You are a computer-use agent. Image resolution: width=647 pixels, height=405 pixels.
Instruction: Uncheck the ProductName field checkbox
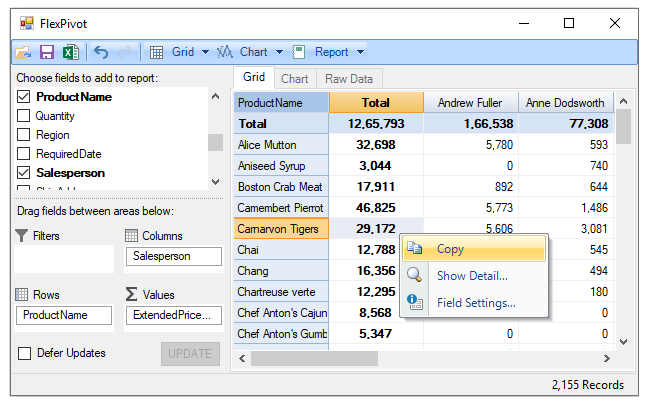coord(24,97)
